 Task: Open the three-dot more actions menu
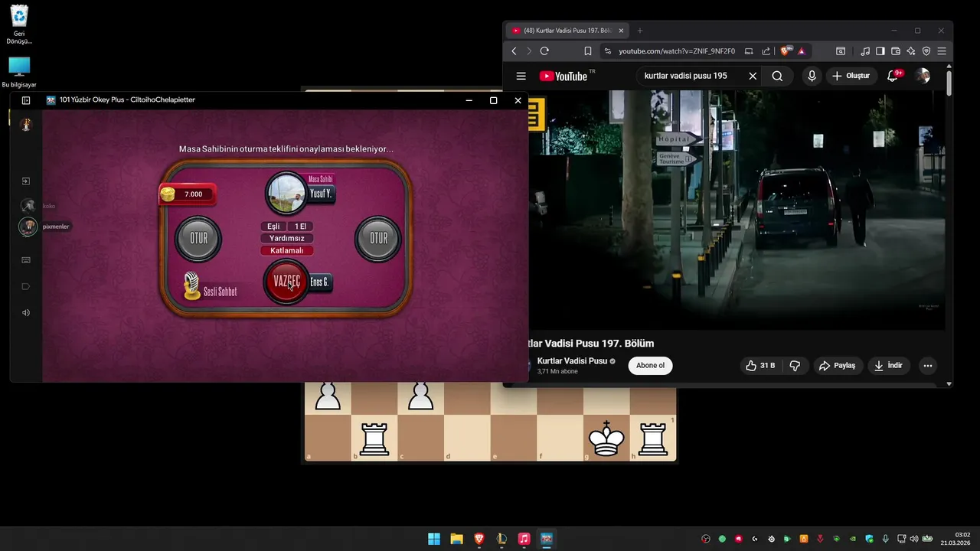click(x=928, y=366)
